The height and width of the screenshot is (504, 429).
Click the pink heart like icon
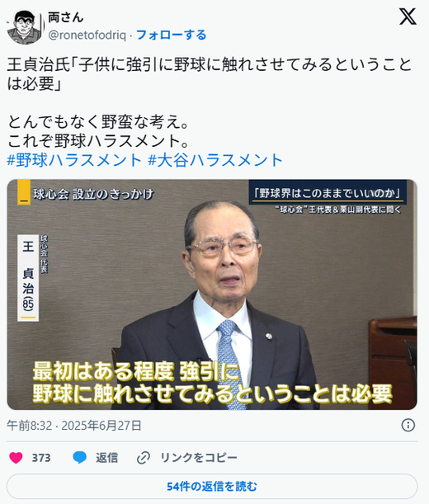[16, 457]
